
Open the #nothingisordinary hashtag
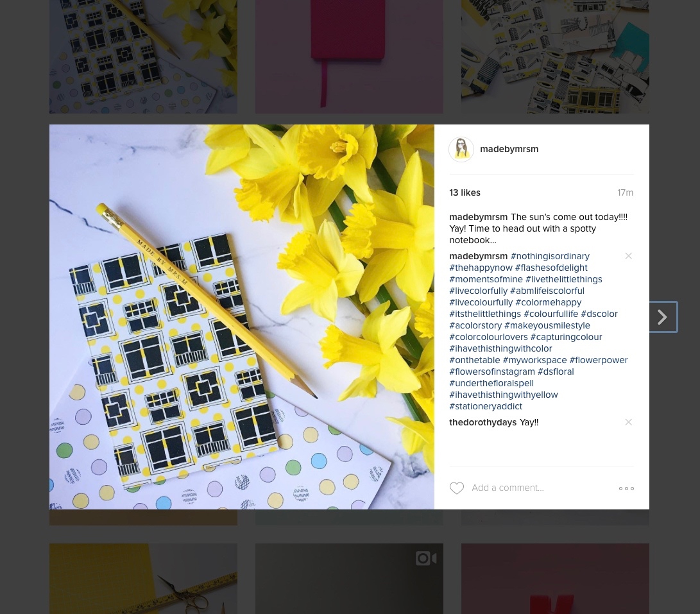coord(550,257)
